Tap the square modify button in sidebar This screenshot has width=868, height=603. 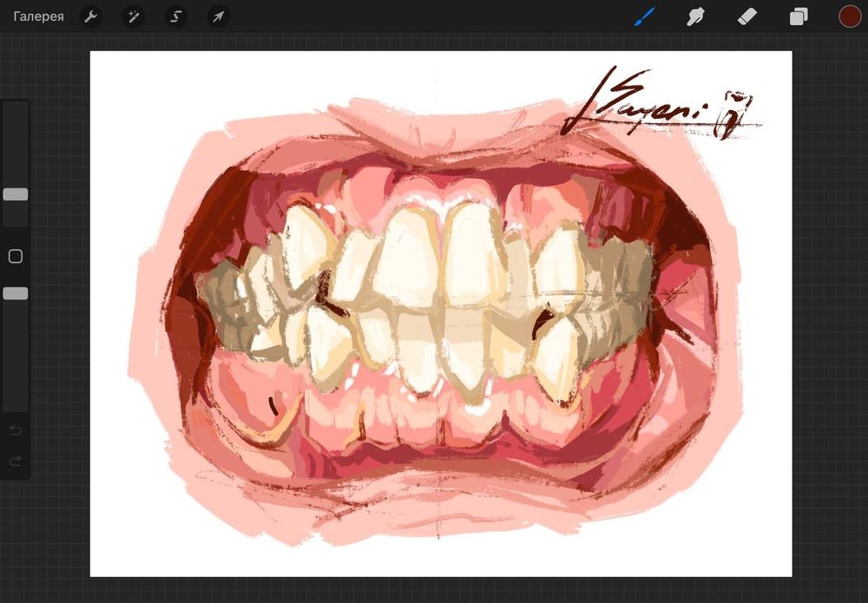point(16,256)
